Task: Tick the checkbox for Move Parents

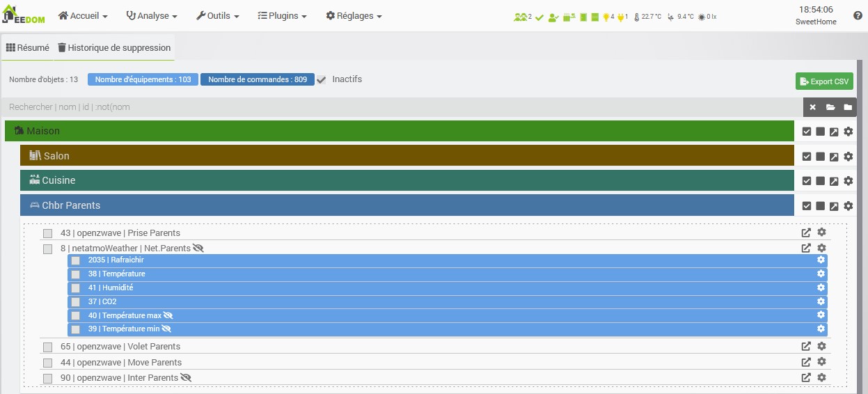Action: point(48,363)
